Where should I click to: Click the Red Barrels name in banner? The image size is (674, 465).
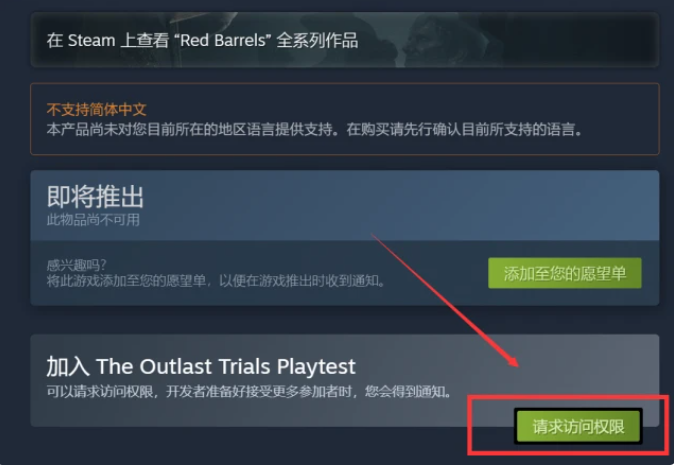tap(223, 40)
